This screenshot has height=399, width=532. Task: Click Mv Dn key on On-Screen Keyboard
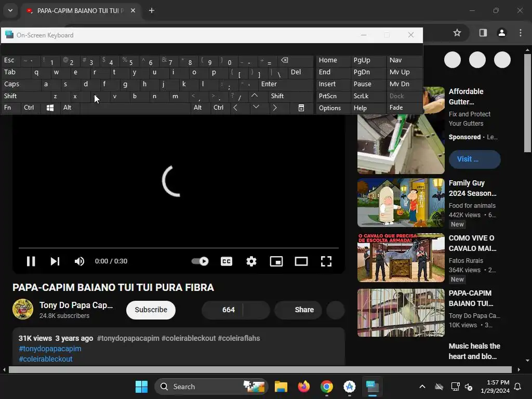pyautogui.click(x=404, y=84)
